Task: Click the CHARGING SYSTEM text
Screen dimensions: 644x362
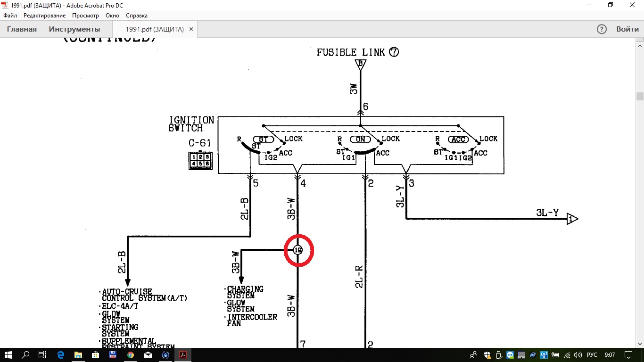Action: coord(245,292)
